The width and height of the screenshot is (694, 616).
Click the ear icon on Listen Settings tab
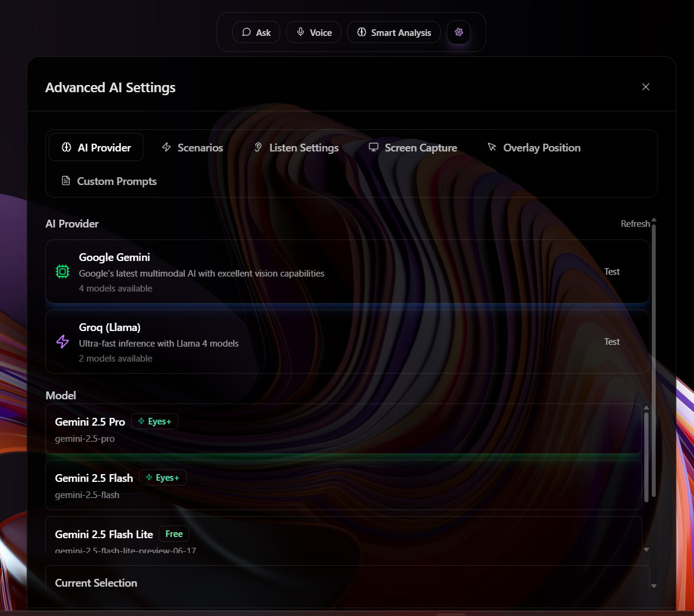pyautogui.click(x=258, y=147)
